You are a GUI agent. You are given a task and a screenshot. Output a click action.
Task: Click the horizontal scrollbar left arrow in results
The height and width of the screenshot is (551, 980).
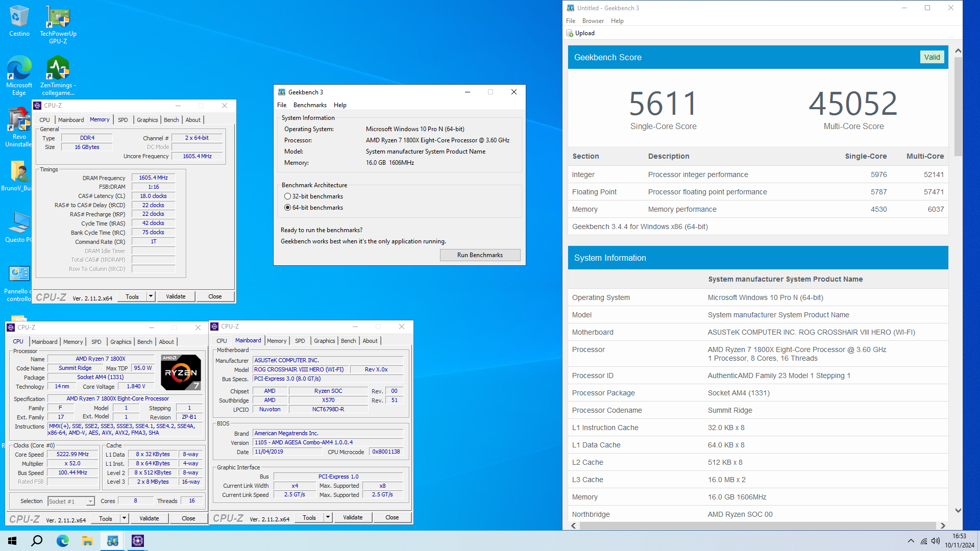pyautogui.click(x=574, y=525)
